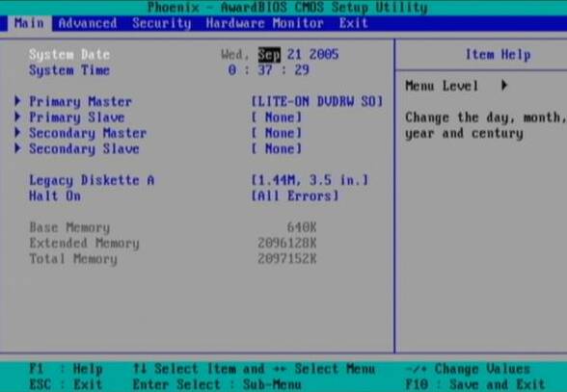Expand Primary Master arrow
Screen dimensions: 567x392
tap(17, 101)
